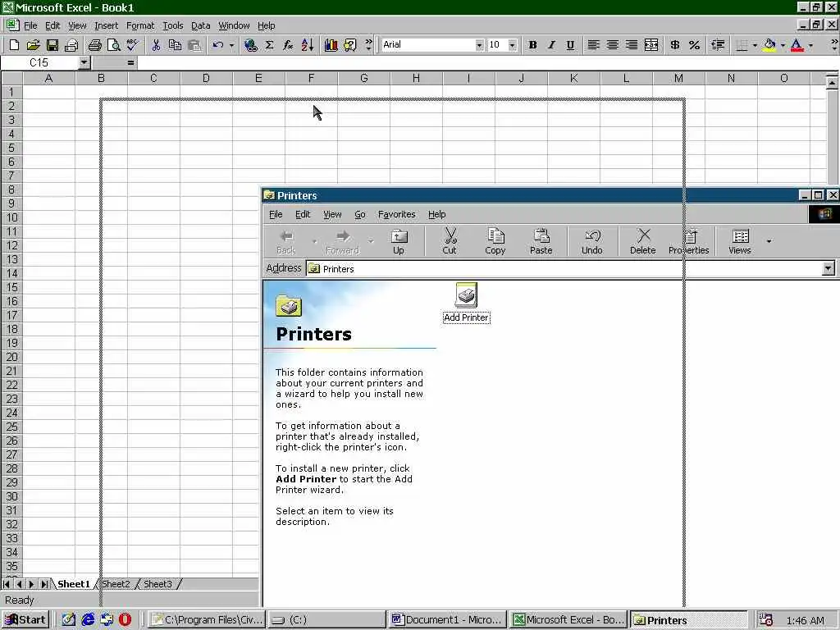Switch to the Sheet2 tab

(x=116, y=584)
